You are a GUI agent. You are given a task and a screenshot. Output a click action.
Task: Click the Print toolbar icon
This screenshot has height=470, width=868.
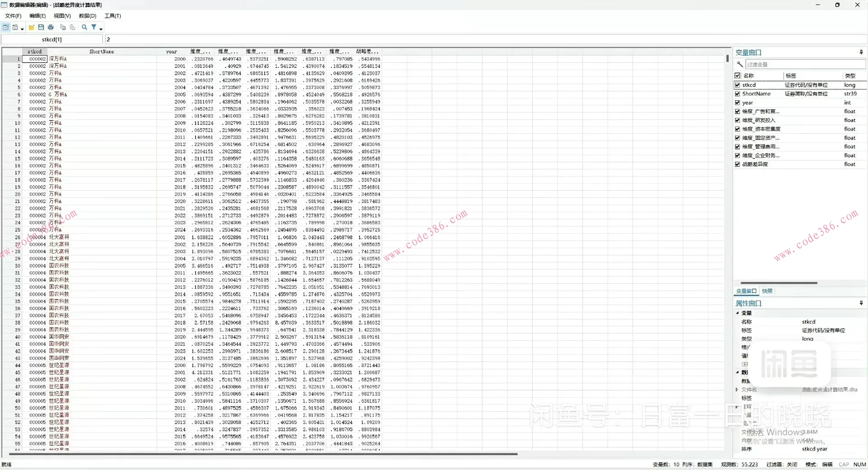click(51, 27)
